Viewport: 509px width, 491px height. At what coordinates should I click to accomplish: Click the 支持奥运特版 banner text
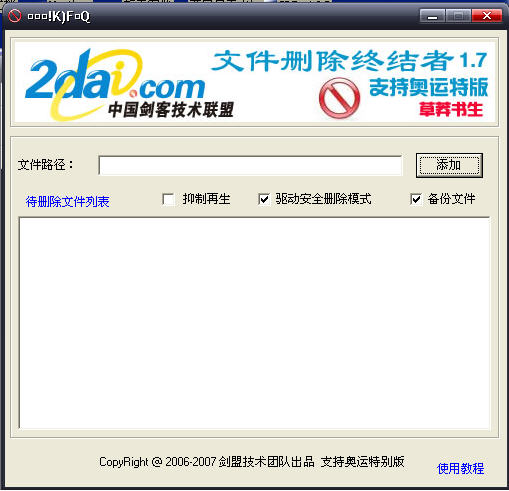point(428,87)
